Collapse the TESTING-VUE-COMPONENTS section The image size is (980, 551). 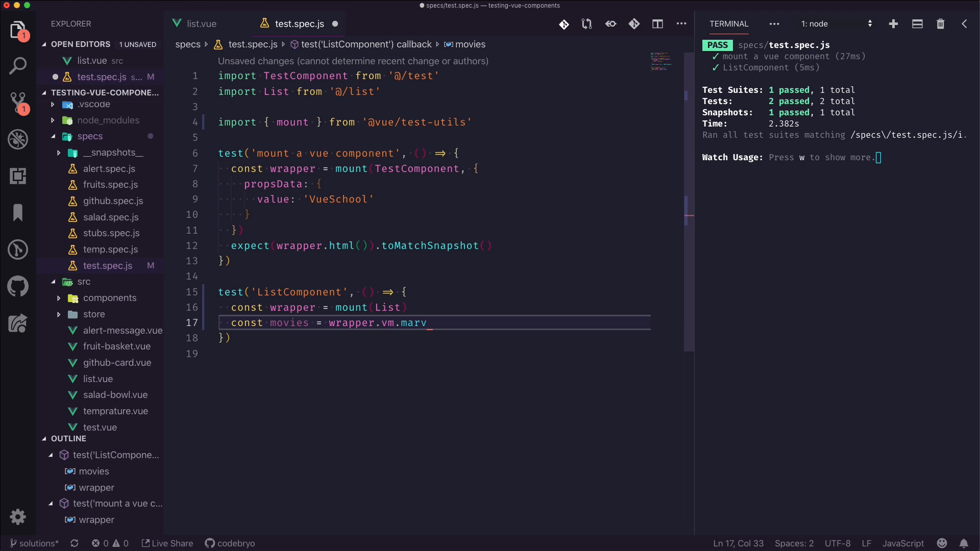[44, 92]
